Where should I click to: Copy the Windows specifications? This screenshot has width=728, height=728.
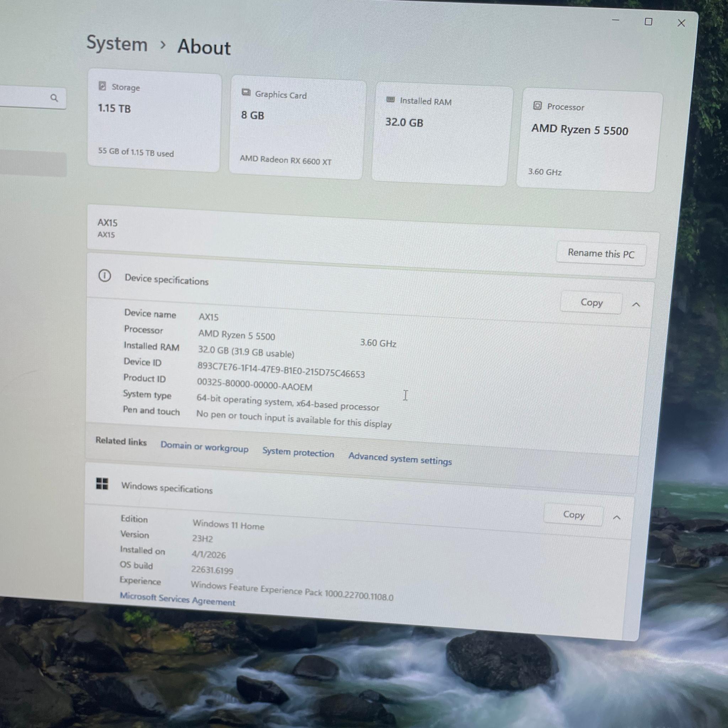573,515
